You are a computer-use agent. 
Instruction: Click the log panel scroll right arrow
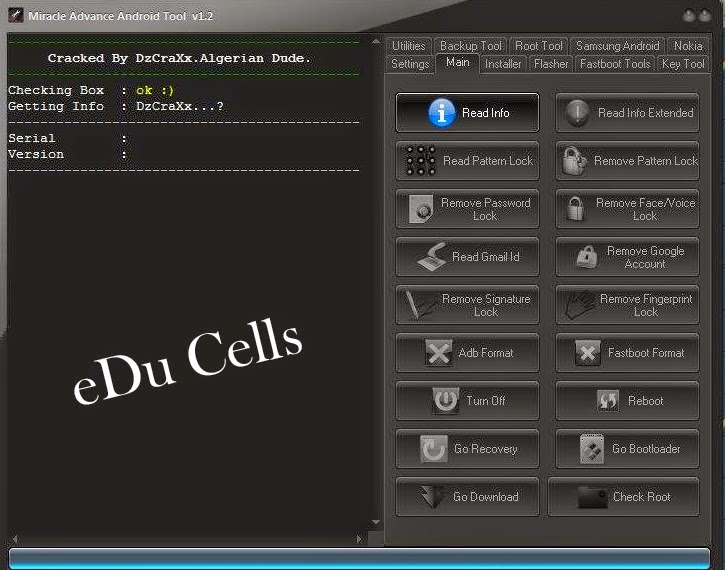pyautogui.click(x=360, y=539)
